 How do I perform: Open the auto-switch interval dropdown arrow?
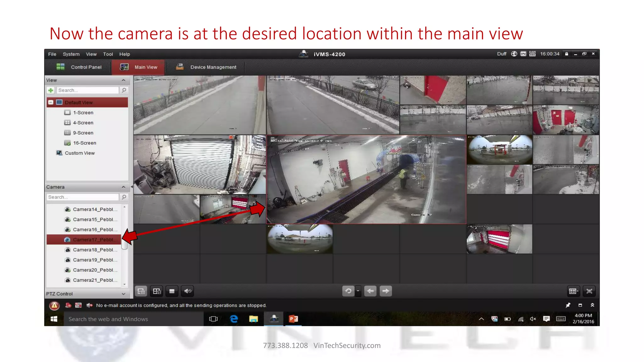click(358, 291)
